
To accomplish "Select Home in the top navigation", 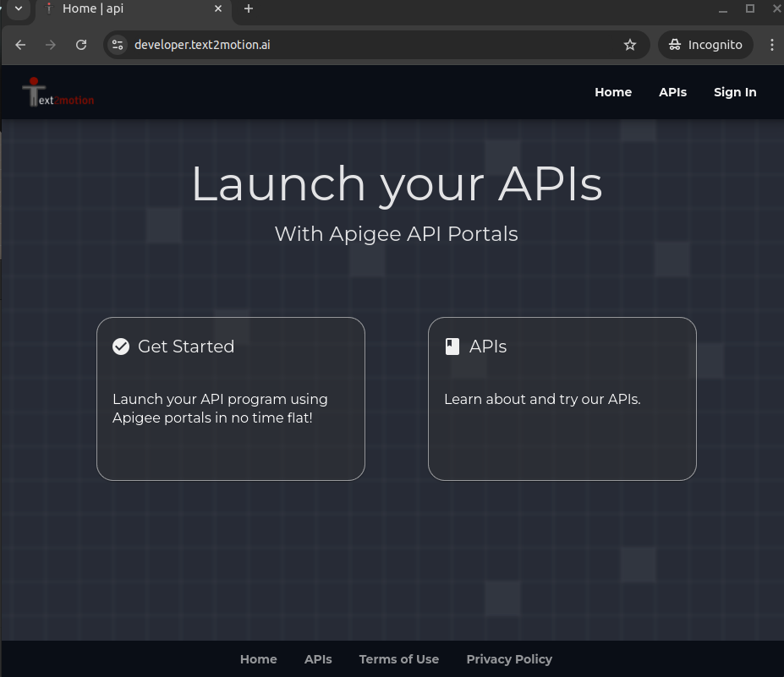I will (613, 92).
